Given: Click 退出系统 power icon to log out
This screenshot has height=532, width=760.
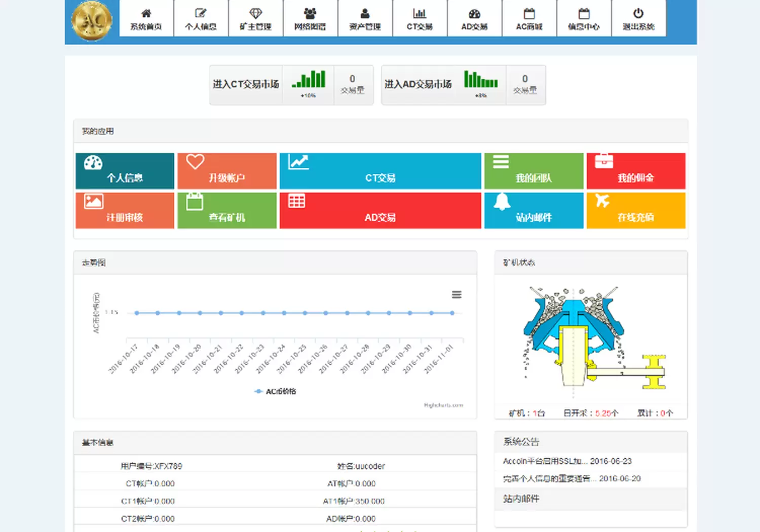Looking at the screenshot, I should pyautogui.click(x=638, y=19).
